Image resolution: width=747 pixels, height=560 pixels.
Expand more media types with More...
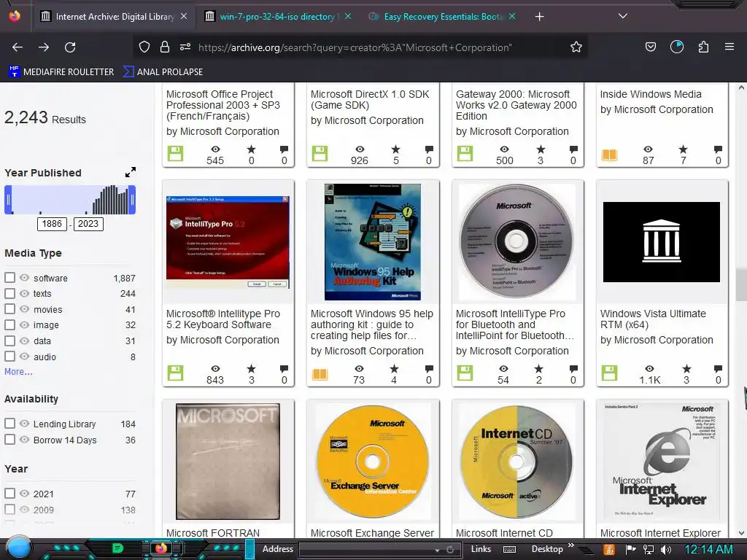(x=18, y=372)
